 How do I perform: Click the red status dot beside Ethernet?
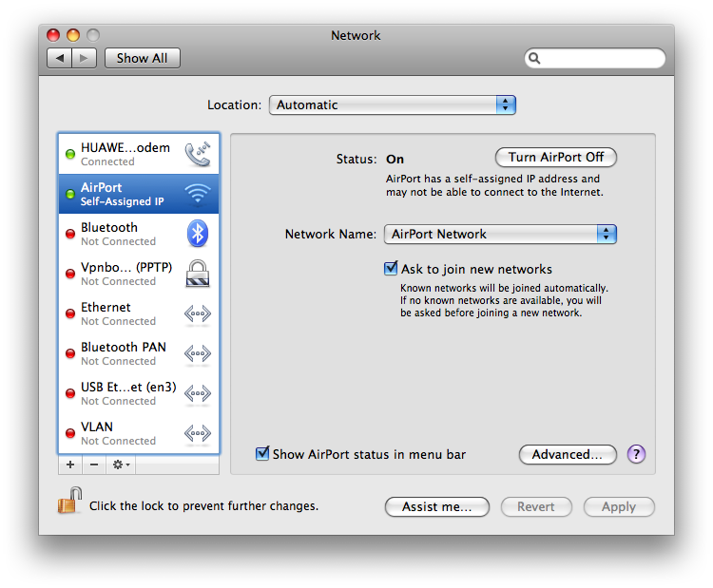[x=70, y=313]
